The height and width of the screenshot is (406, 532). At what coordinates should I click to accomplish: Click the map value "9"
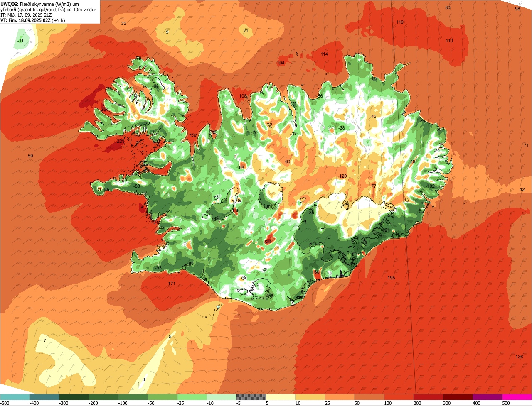[167, 32]
